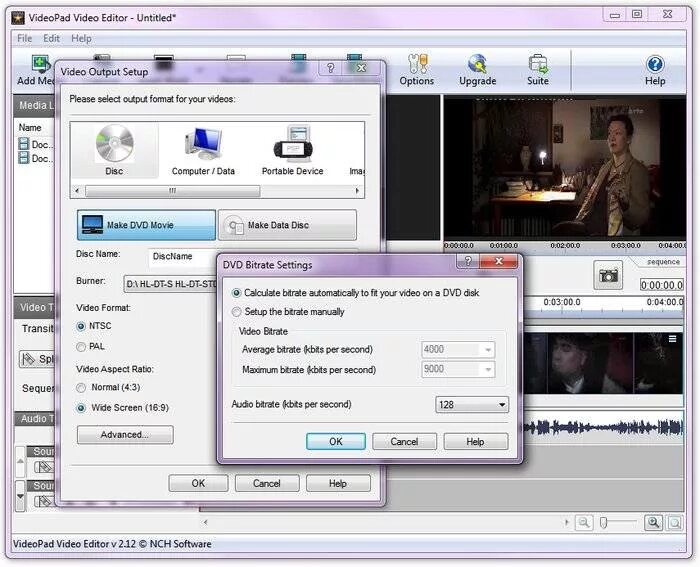Open the Burner drive dropdown

(x=170, y=284)
